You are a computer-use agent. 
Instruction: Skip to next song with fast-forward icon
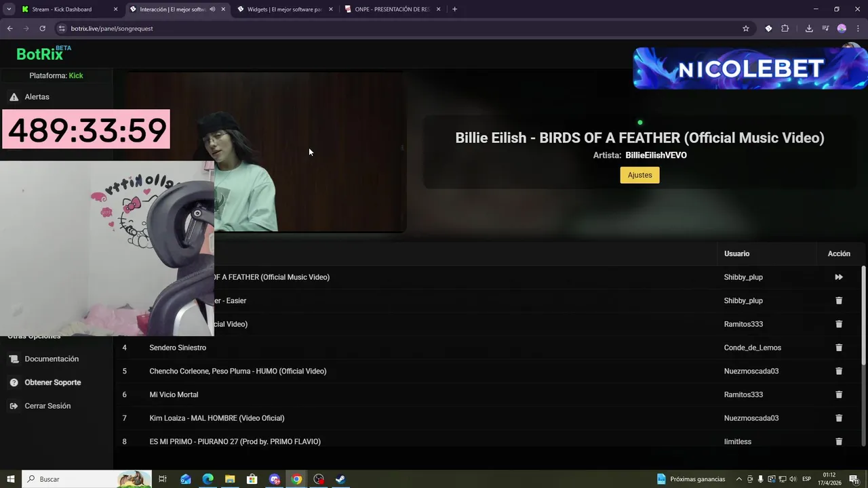839,277
